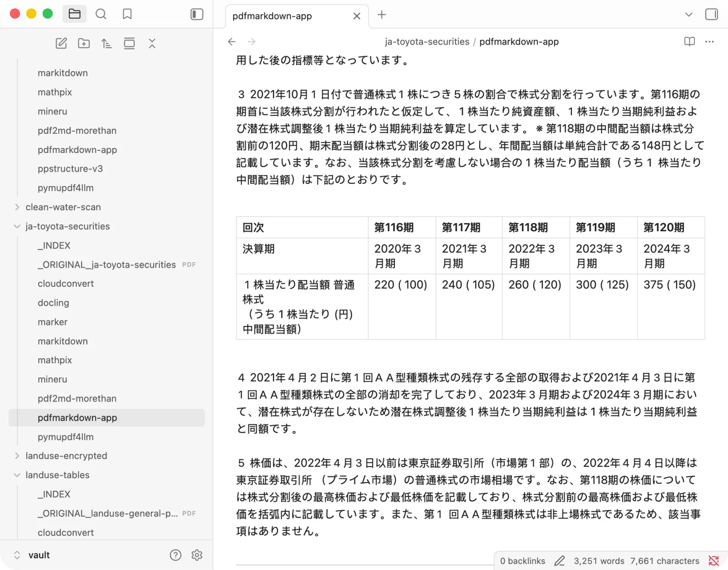Open topmost markitdown note in sidebar
This screenshot has height=570, width=728.
click(63, 73)
